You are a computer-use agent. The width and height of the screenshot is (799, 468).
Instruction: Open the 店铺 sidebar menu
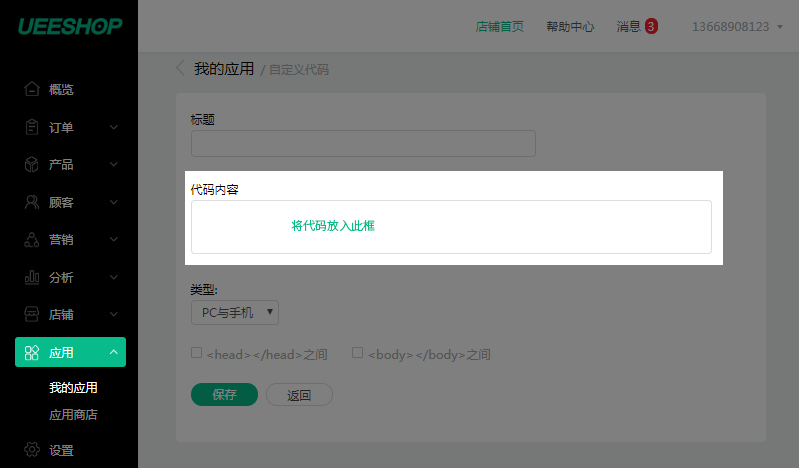[x=70, y=315]
